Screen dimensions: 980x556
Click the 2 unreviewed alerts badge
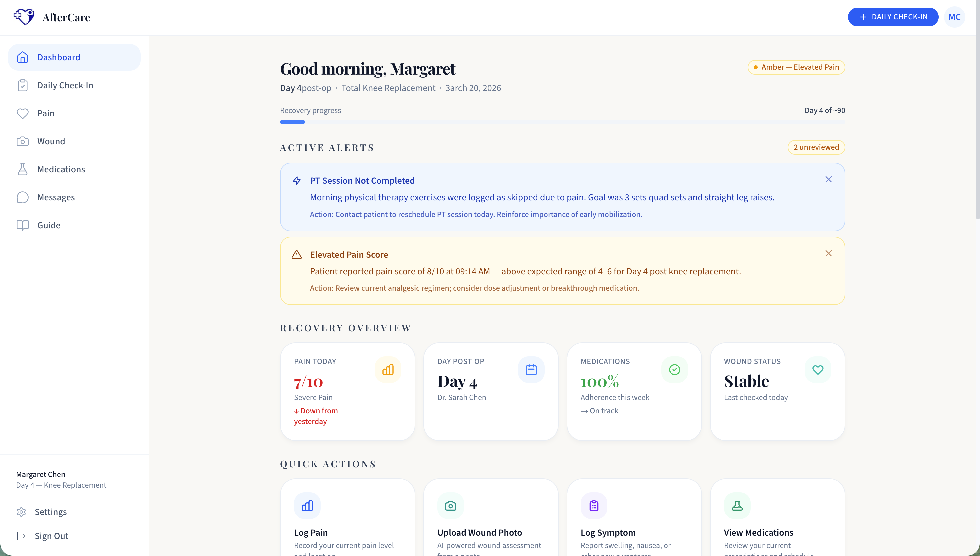click(816, 147)
